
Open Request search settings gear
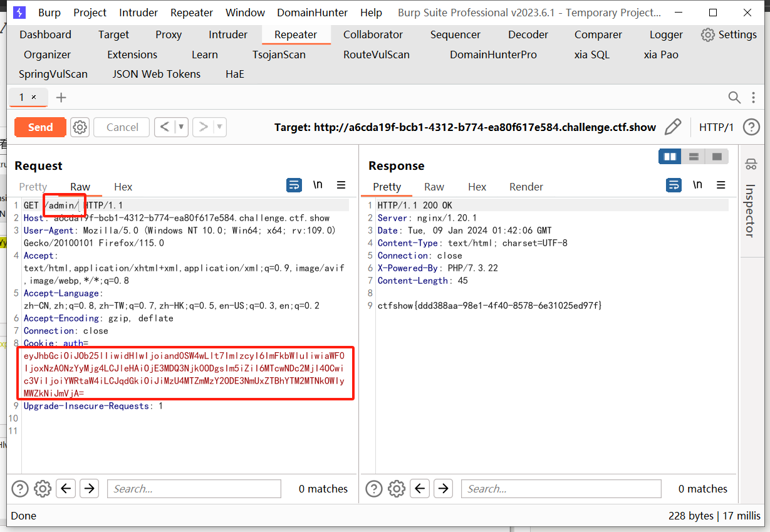coord(43,489)
